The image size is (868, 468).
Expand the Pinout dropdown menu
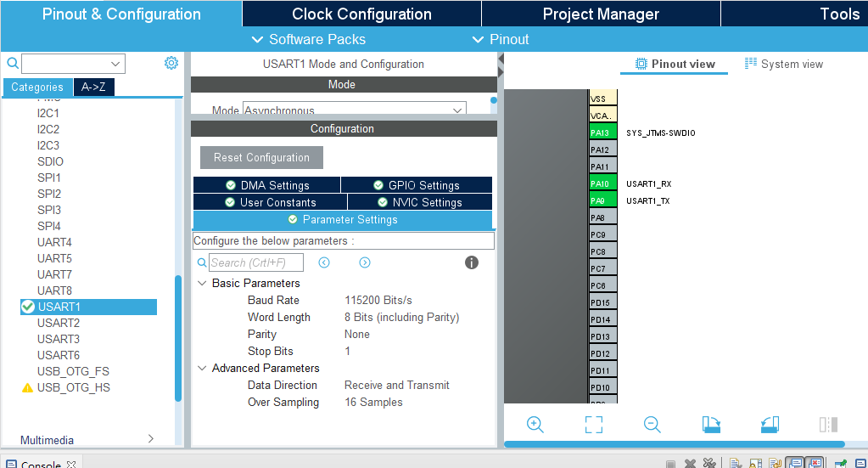501,39
